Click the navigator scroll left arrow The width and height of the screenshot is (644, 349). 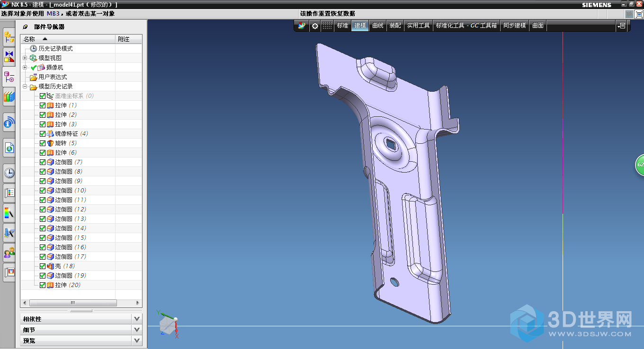pos(24,303)
